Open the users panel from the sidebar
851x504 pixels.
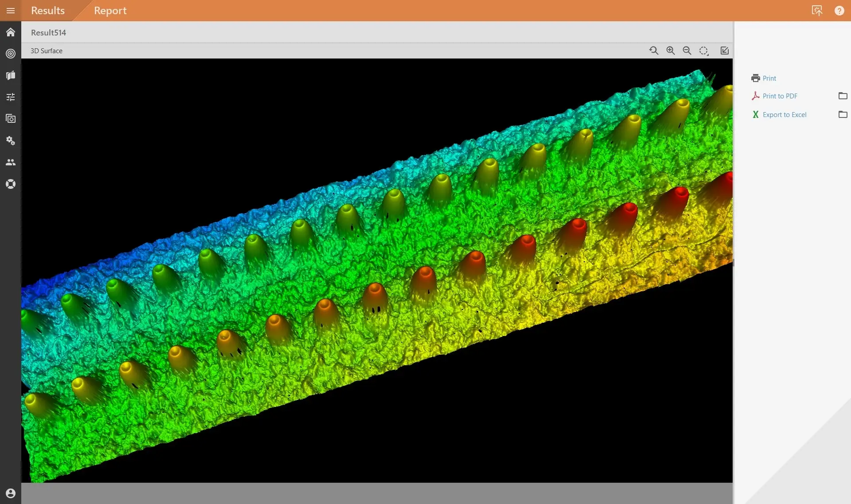(11, 162)
